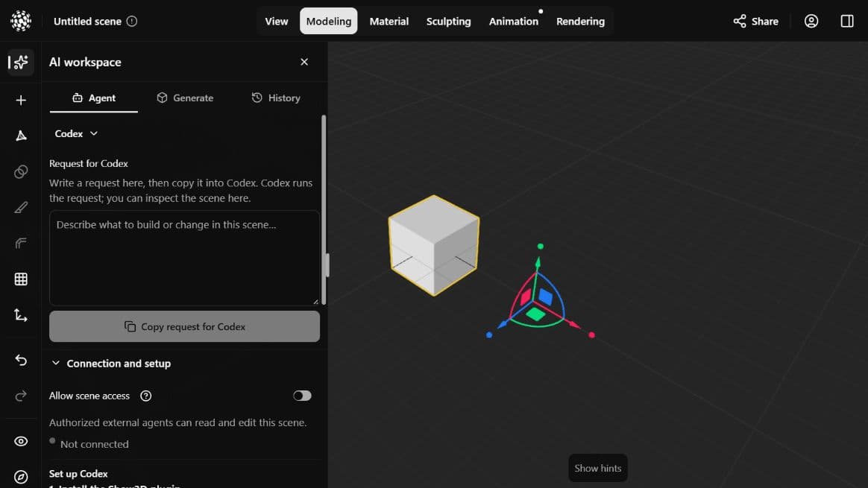Click the blue plane handle on gizmo
The height and width of the screenshot is (488, 868).
(546, 297)
